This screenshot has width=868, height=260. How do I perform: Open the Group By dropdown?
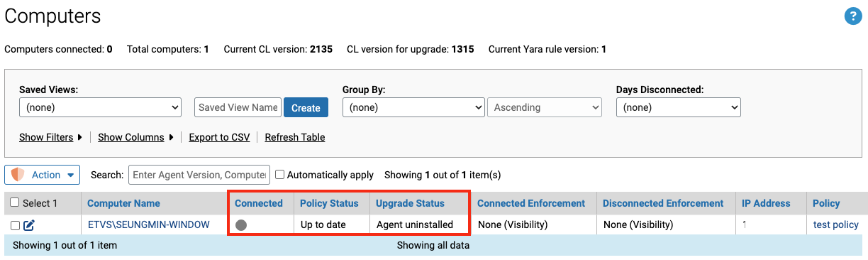(x=413, y=108)
